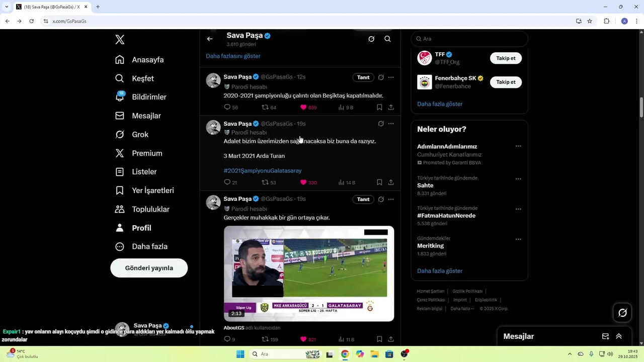Viewport: 644px width, 362px height.
Task: Open options for Meritking trend
Action: pyautogui.click(x=518, y=239)
